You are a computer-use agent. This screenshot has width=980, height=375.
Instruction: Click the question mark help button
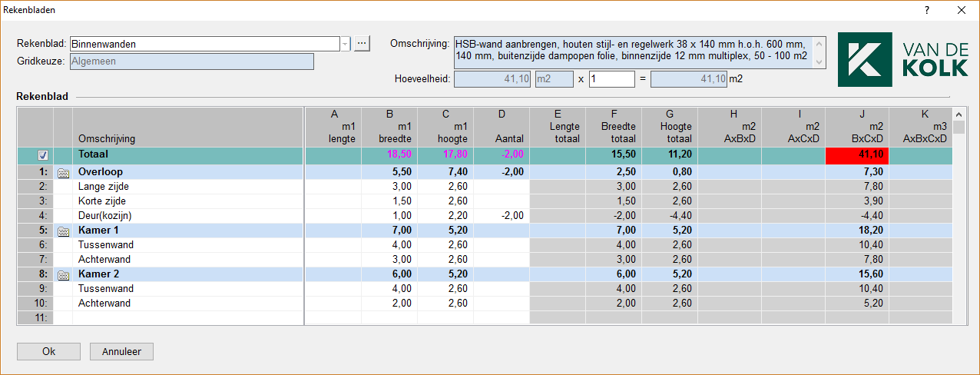(x=927, y=10)
